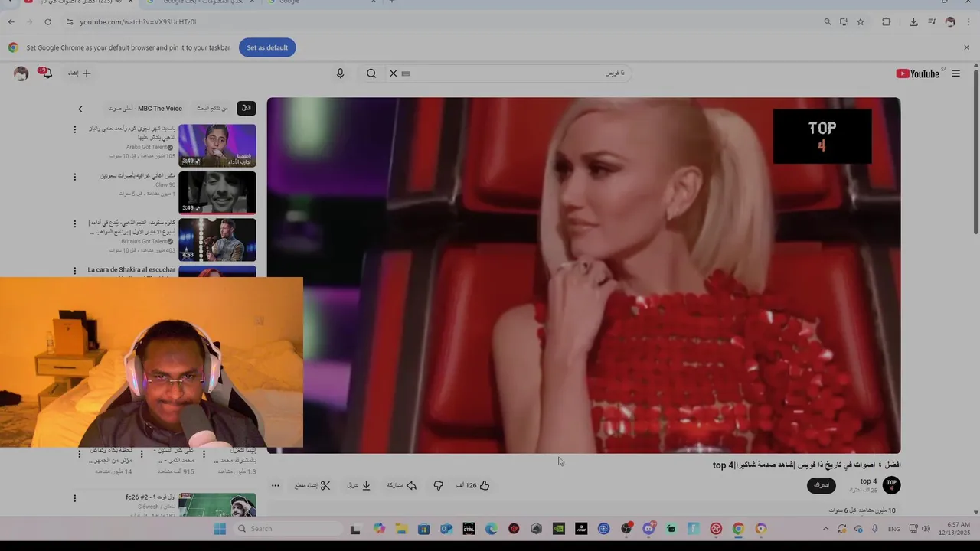
Task: Open the Britain's Got Talent video thumbnail
Action: click(x=217, y=240)
